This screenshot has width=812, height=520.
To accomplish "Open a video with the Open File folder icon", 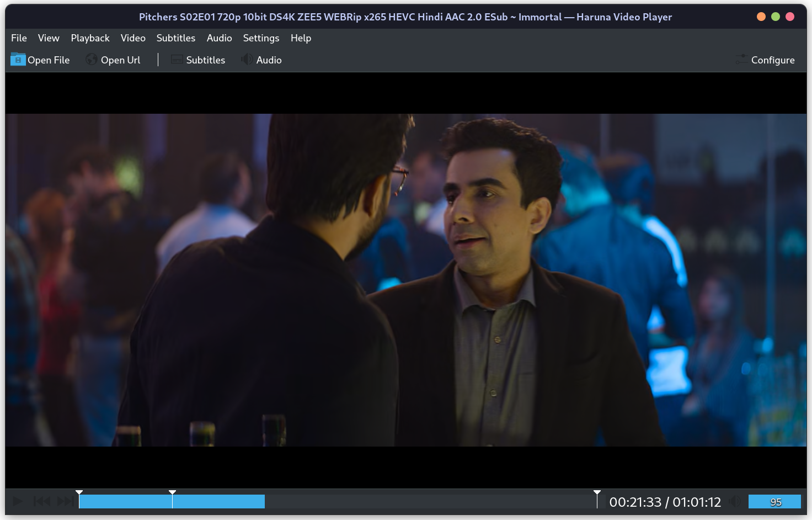I will pos(18,60).
